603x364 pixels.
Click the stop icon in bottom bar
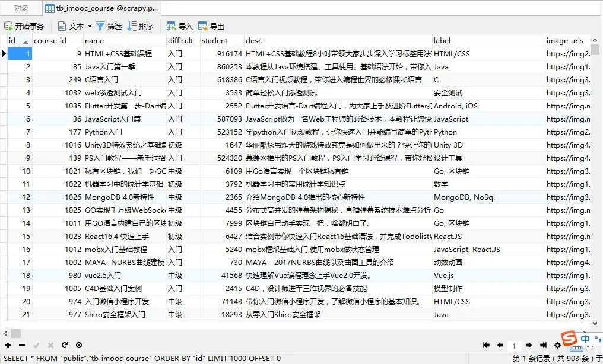point(79,345)
